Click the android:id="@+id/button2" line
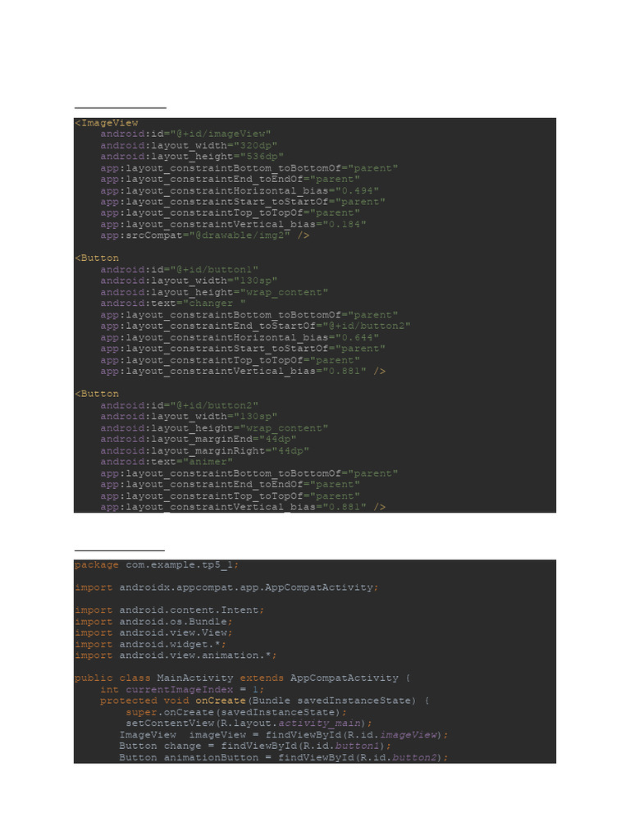 [x=179, y=405]
